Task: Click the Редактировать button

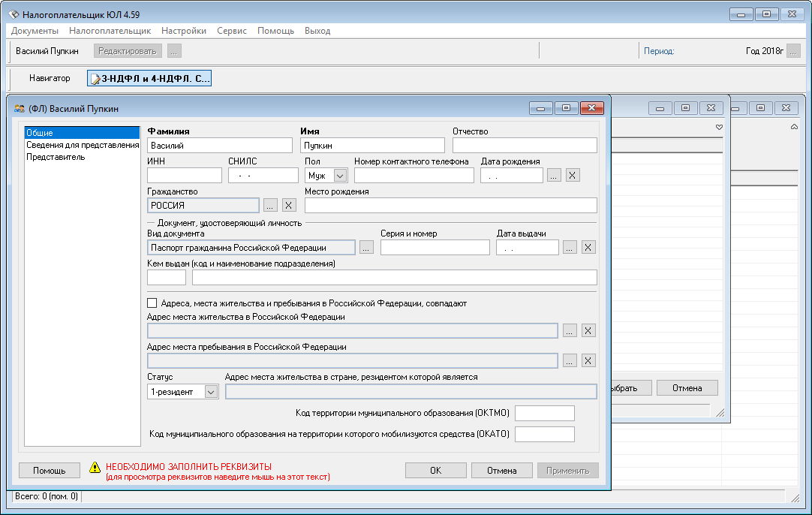Action: pos(128,51)
